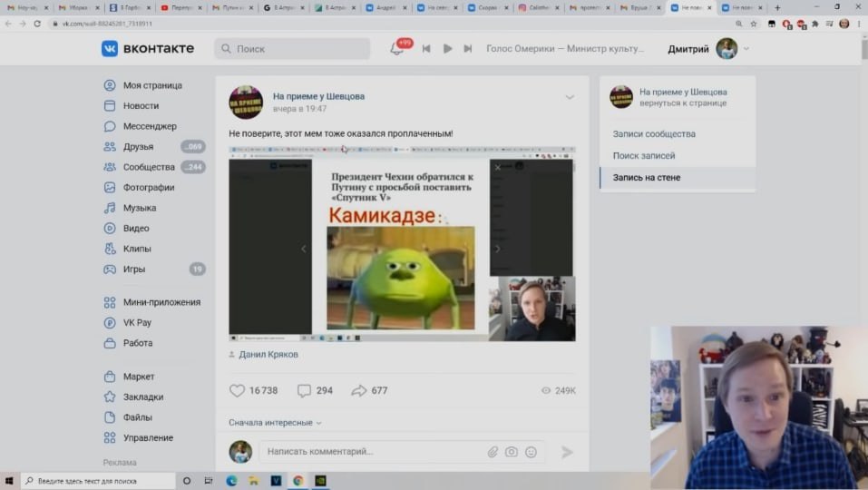Click the Закладки star icon
The image size is (868, 490).
[x=110, y=397]
